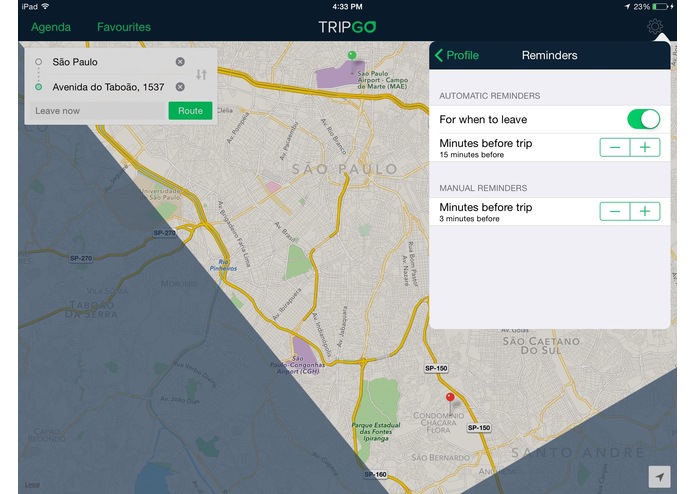
Task: Tap the Wi-Fi icon in status bar
Action: pos(45,6)
